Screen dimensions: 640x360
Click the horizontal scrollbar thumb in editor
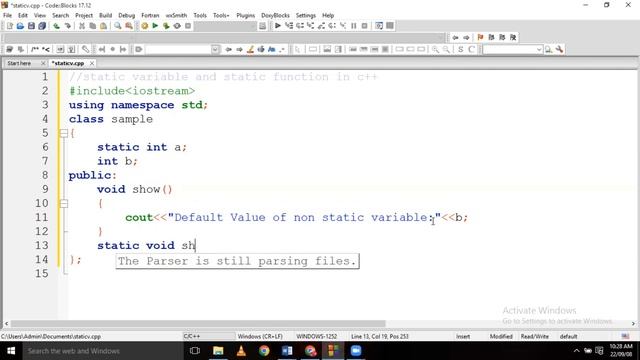click(x=198, y=324)
